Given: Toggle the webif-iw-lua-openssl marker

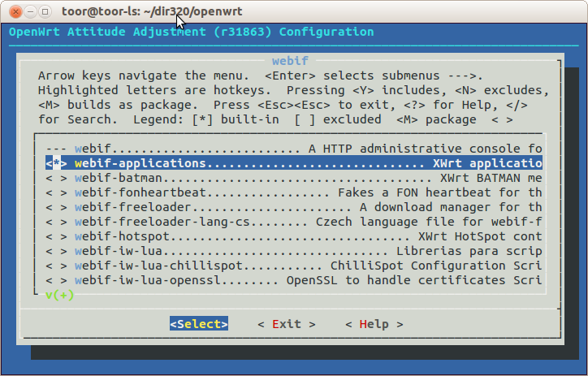Looking at the screenshot, I should (56, 280).
